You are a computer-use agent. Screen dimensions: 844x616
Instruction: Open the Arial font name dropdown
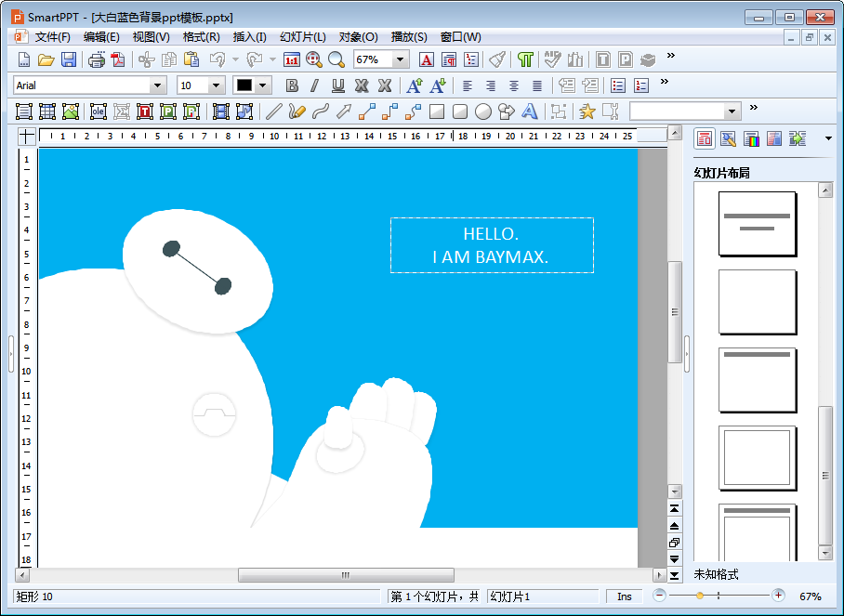coord(157,85)
